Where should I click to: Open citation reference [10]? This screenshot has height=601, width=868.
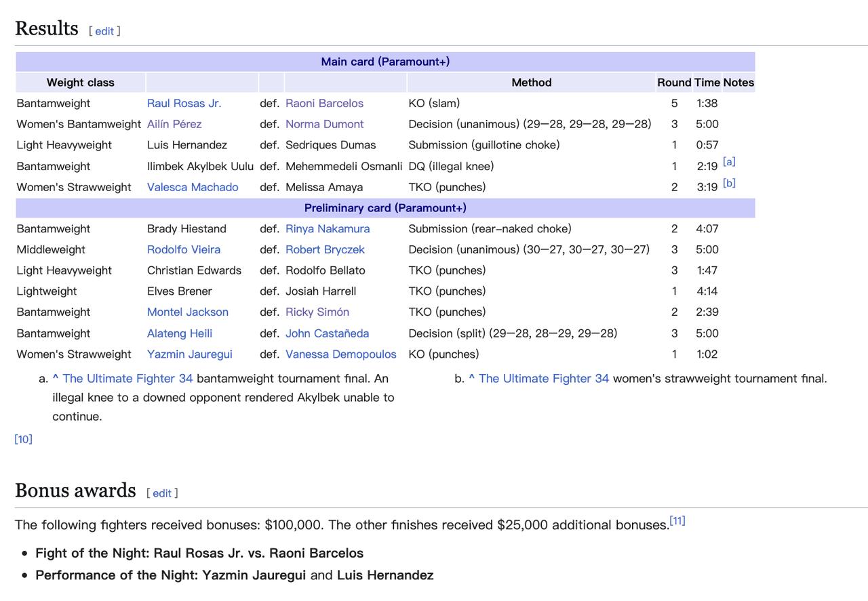(x=23, y=439)
